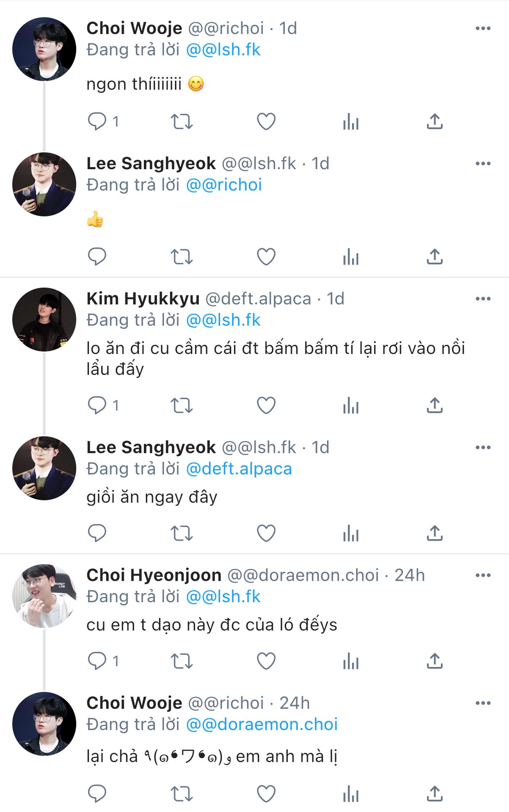The width and height of the screenshot is (509, 812).
Task: Open the @@doraemon.choi mention link
Action: (262, 724)
